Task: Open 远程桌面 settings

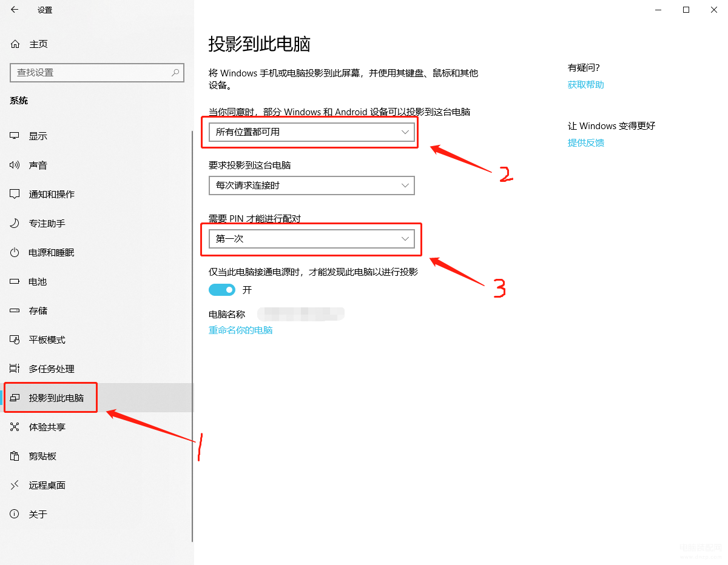Action: click(x=97, y=485)
